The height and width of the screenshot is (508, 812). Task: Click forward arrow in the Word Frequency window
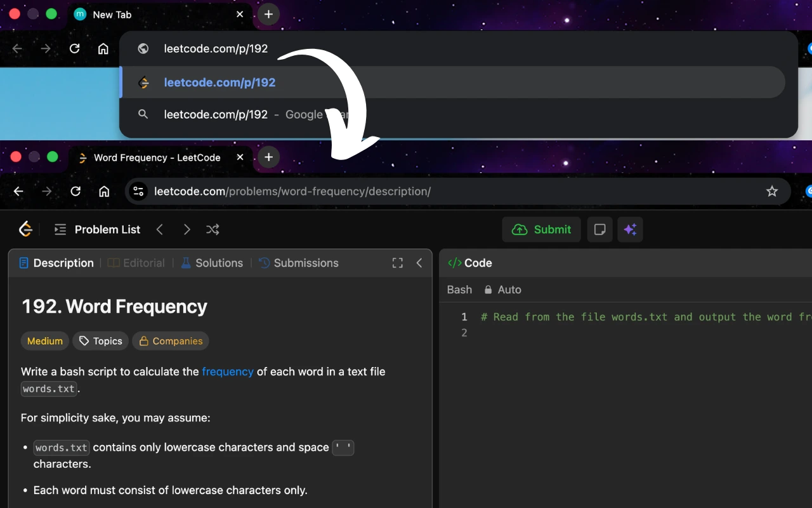point(47,191)
